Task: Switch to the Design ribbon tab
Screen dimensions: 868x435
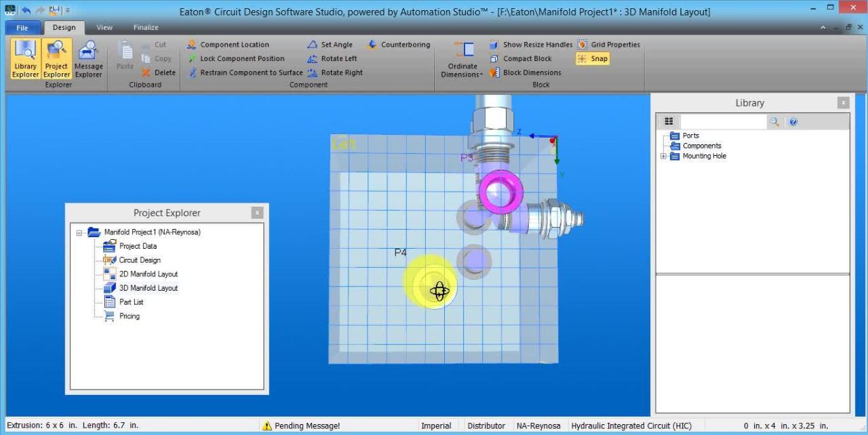Action: (x=64, y=28)
